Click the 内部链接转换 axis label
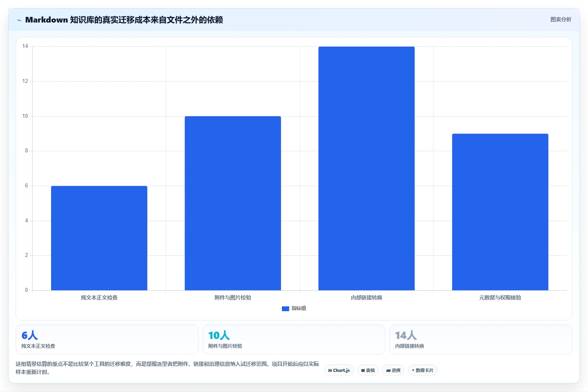Viewport: 588px width, 392px height. (366, 298)
